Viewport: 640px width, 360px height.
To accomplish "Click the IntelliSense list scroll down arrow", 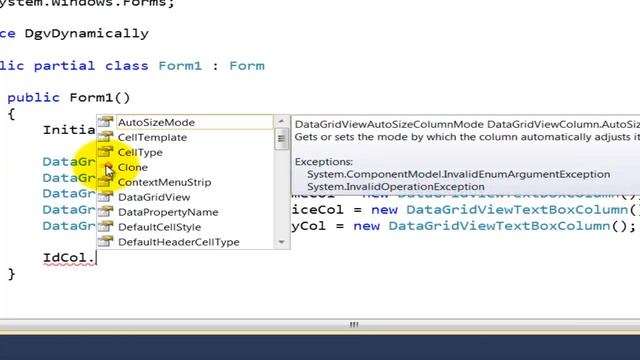I will tap(281, 242).
